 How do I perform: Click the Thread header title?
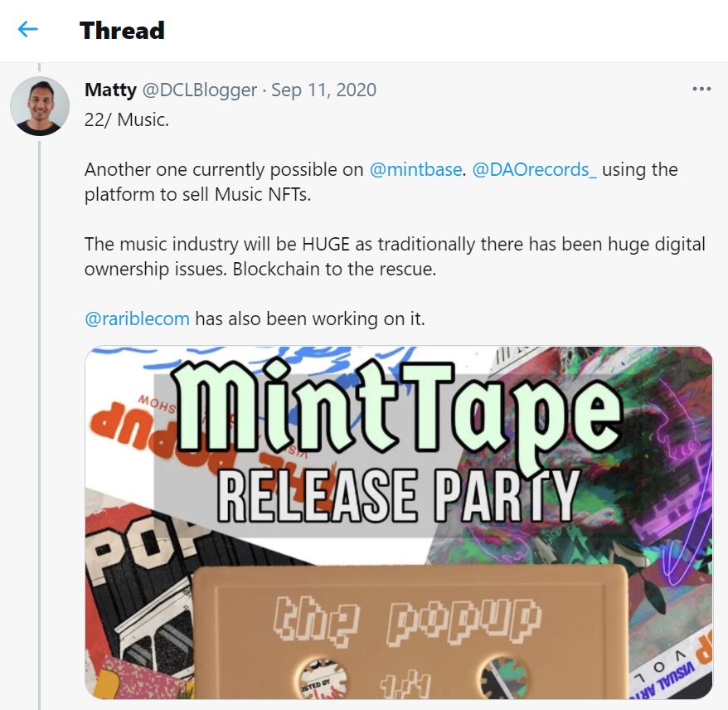(122, 31)
